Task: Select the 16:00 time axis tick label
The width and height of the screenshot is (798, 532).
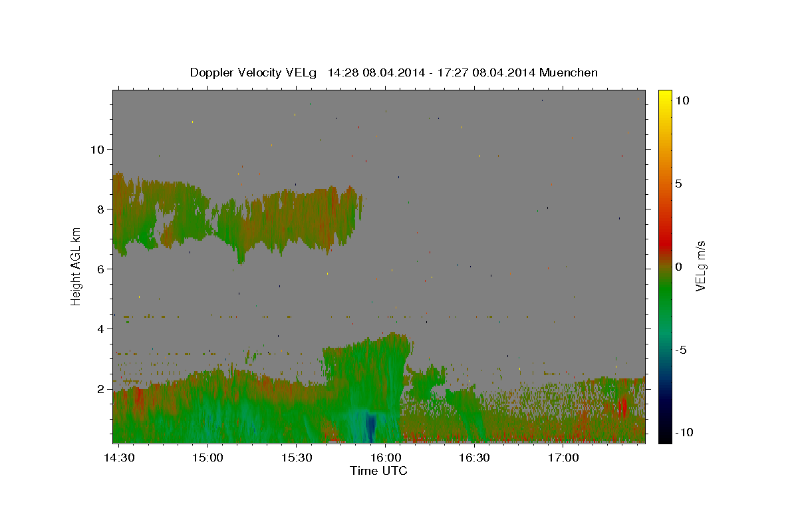Action: [386, 458]
